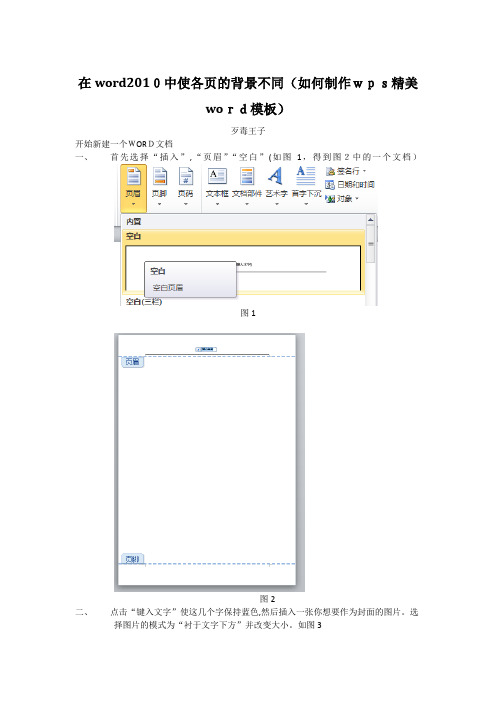Open dropdown arrow under 页码
Viewport: 496px width, 702px height.
coord(185,205)
